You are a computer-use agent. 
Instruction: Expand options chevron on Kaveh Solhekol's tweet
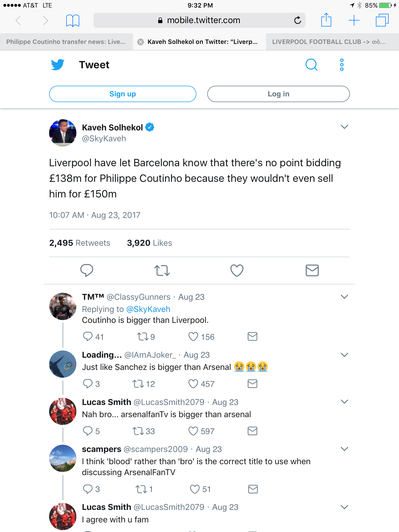[x=344, y=127]
